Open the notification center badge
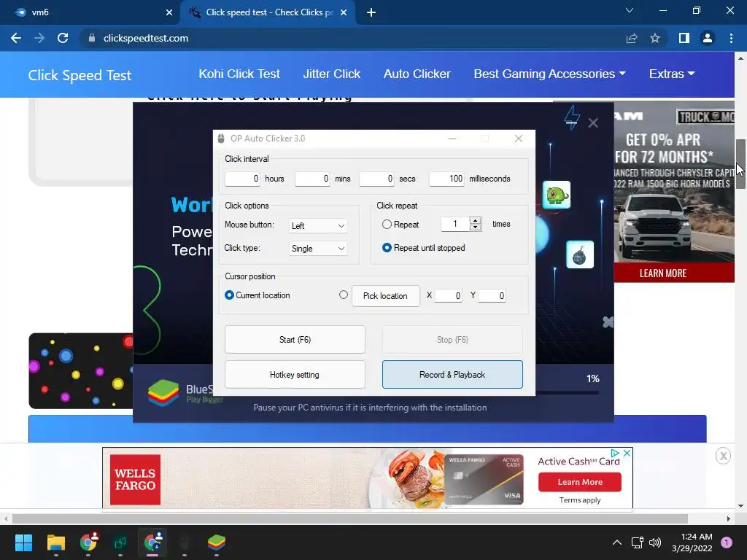 pos(727,542)
